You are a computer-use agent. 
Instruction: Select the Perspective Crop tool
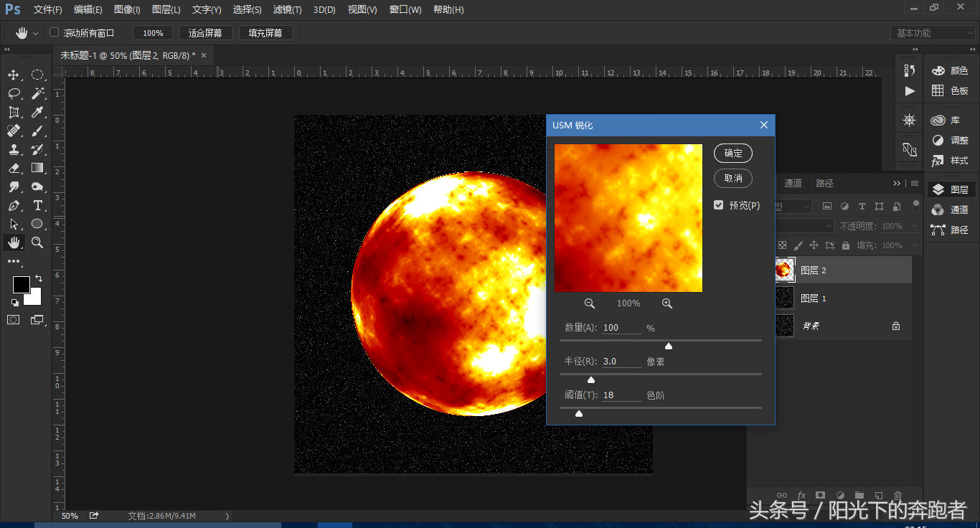(x=14, y=113)
